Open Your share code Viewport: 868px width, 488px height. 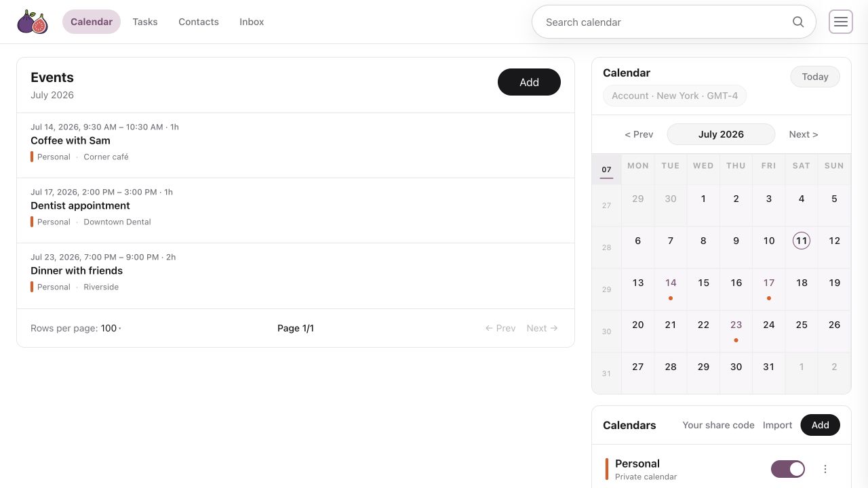point(718,425)
